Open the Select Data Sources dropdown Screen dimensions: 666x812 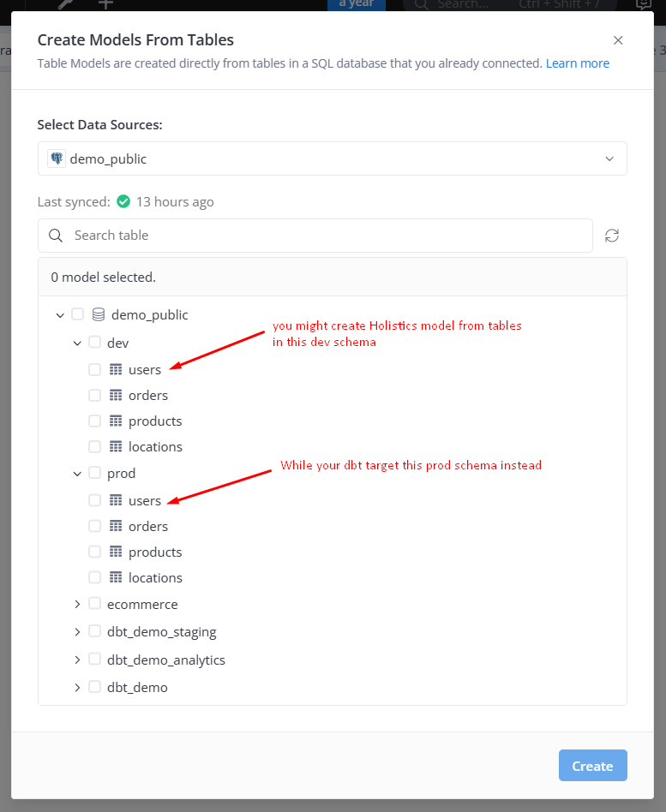[x=332, y=158]
